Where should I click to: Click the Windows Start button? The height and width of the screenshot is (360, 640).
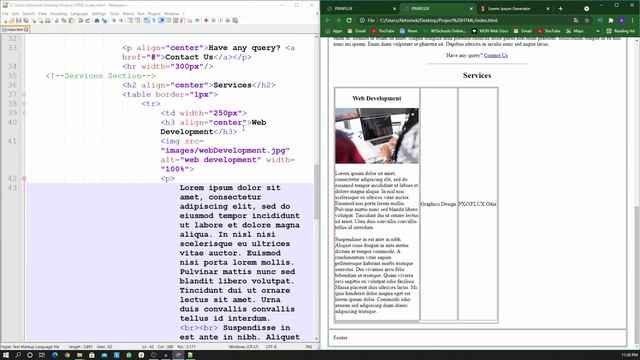pyautogui.click(x=6, y=355)
